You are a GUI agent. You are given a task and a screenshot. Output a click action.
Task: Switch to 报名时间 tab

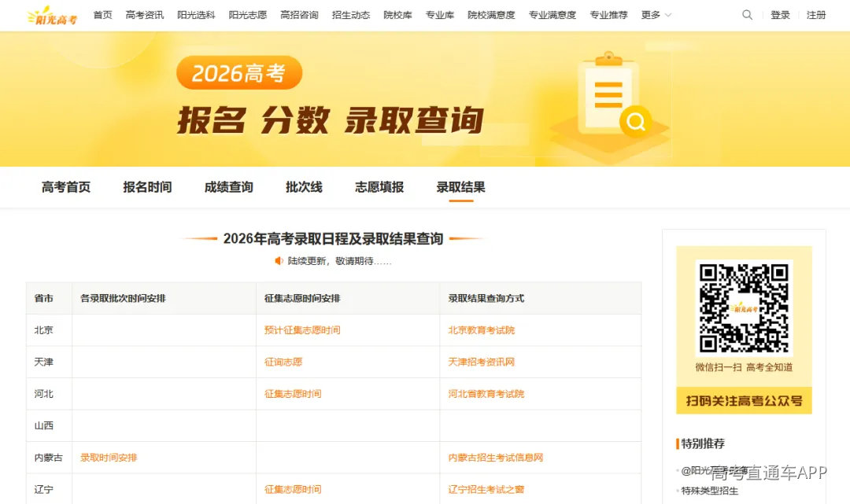pyautogui.click(x=147, y=187)
